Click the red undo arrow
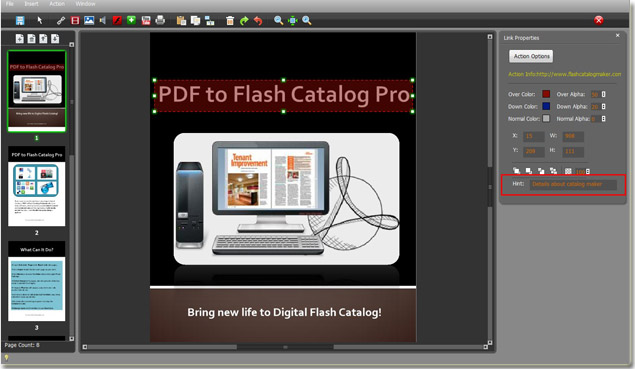This screenshot has height=369, width=635. click(258, 21)
